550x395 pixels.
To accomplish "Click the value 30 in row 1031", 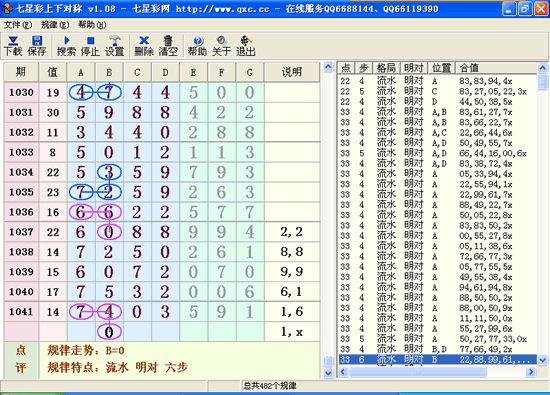I will (x=53, y=113).
